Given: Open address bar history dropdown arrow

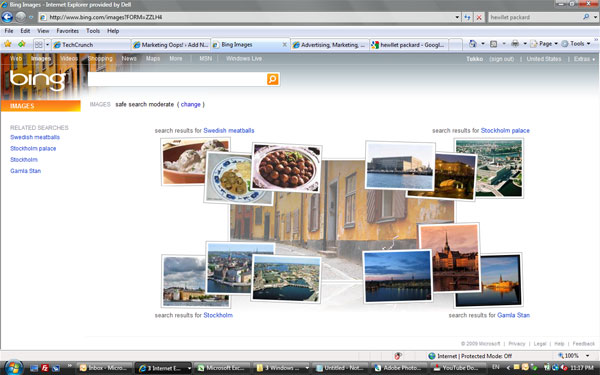Looking at the screenshot, I should (x=457, y=17).
